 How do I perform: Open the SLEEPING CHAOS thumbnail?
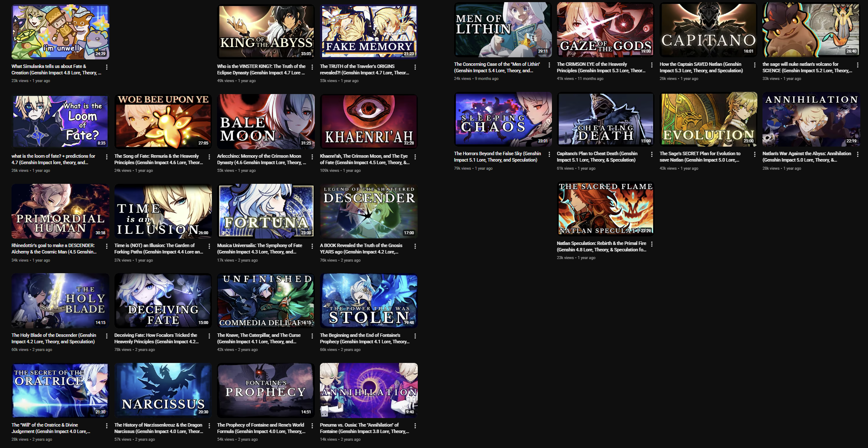pos(503,119)
